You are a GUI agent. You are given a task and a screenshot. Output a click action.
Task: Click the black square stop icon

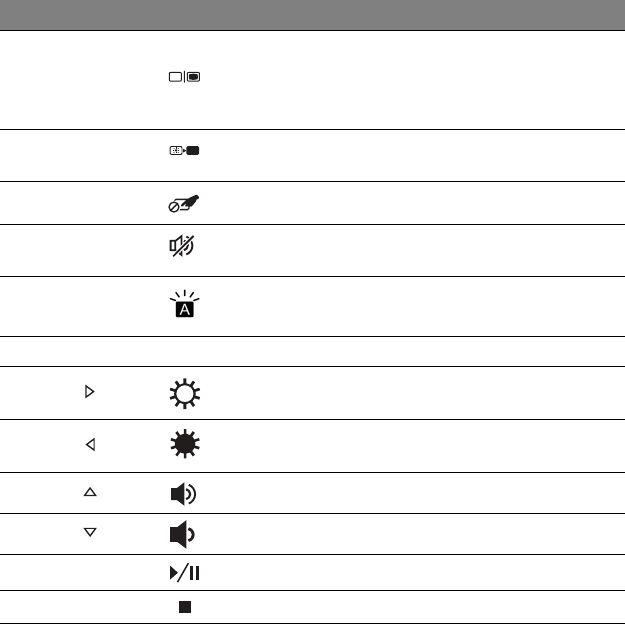185,607
